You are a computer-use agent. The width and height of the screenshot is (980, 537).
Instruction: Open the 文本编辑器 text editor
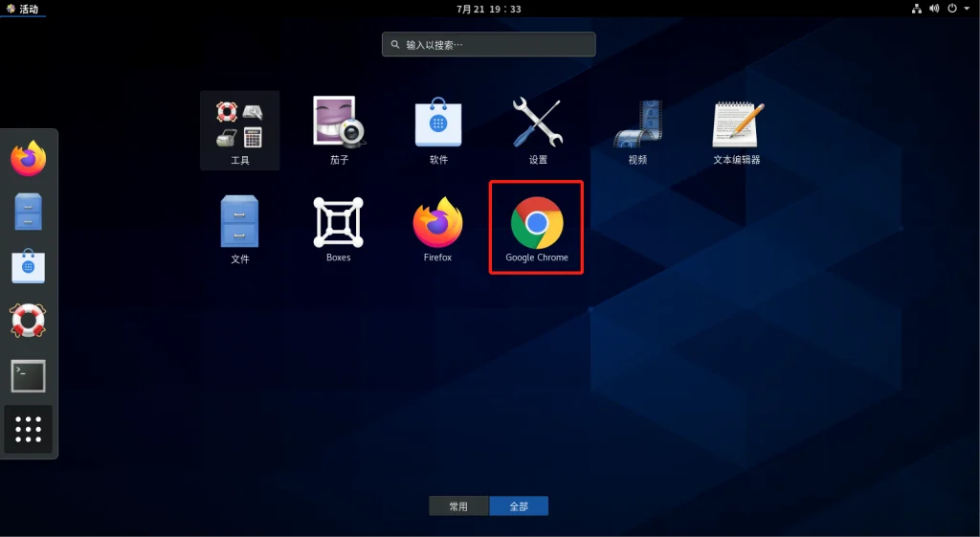pos(737,130)
